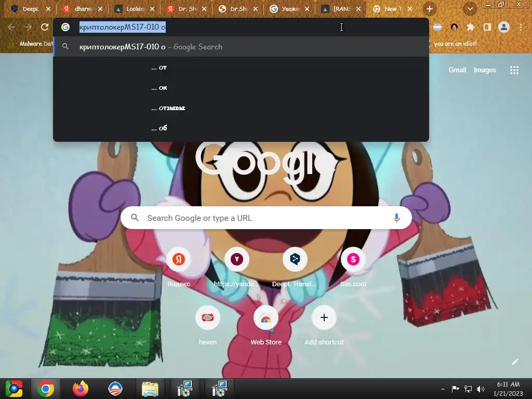Viewport: 532px width, 399px height.
Task: Open File Explorer from the taskbar
Action: point(150,389)
